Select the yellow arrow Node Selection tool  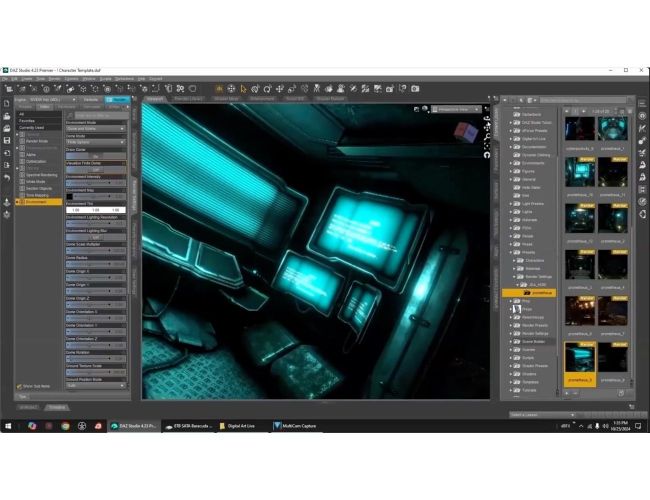coord(243,89)
